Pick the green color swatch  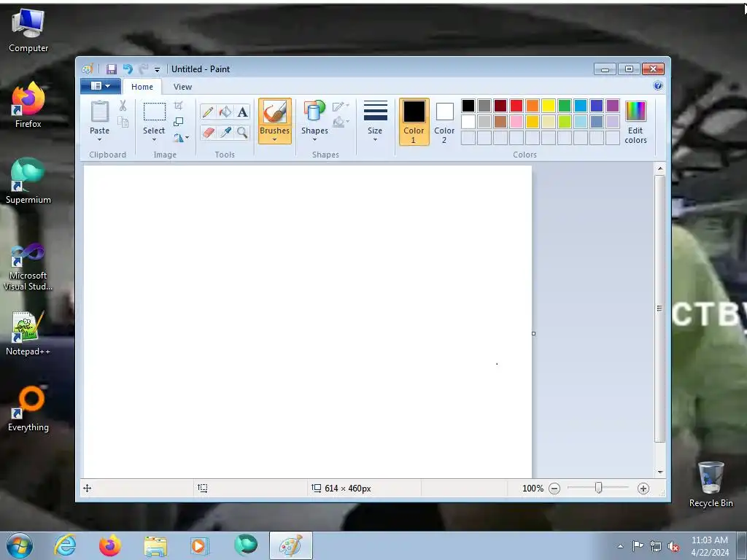[x=565, y=105]
